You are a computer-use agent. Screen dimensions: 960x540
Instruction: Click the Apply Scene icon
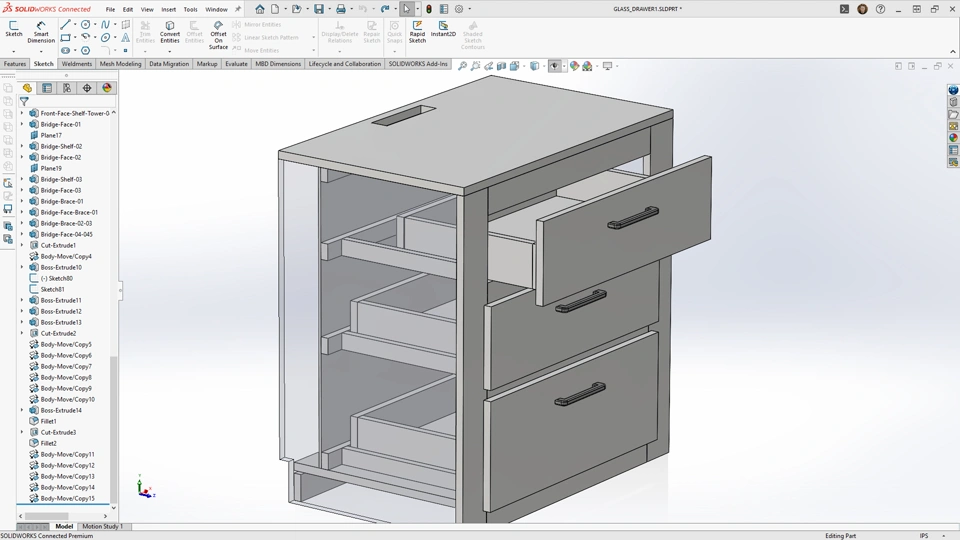click(587, 66)
